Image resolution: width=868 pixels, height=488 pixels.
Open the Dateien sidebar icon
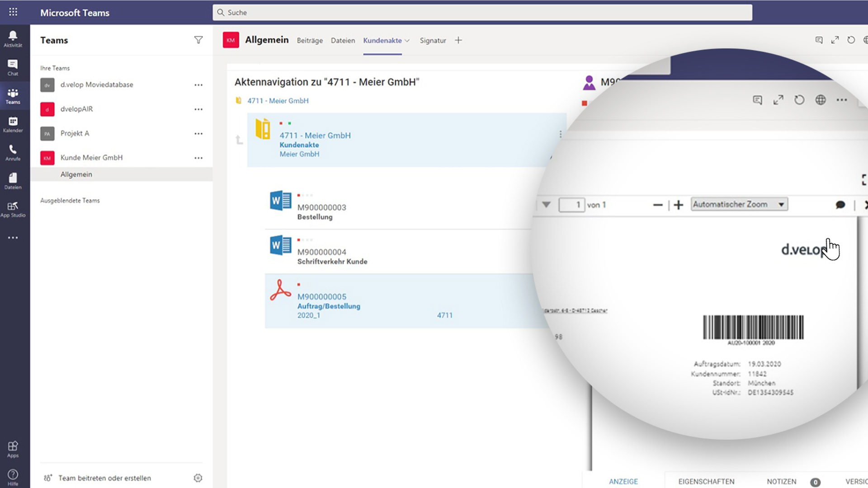pyautogui.click(x=13, y=181)
